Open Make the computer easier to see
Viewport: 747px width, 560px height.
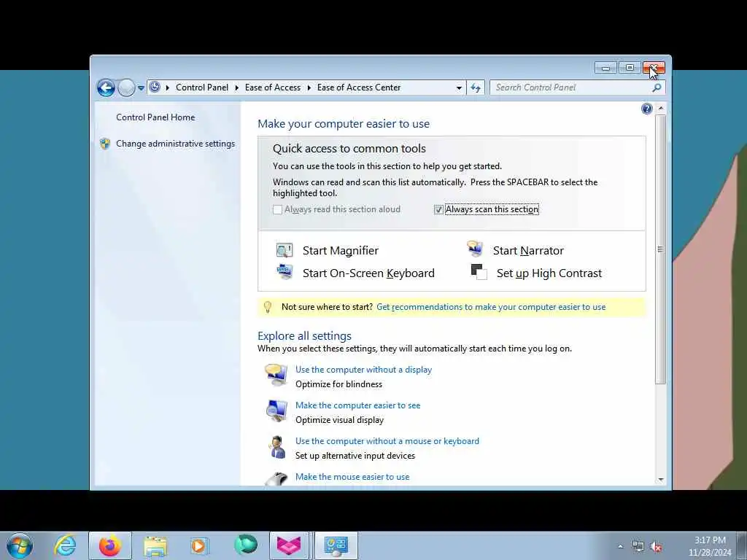(x=357, y=405)
